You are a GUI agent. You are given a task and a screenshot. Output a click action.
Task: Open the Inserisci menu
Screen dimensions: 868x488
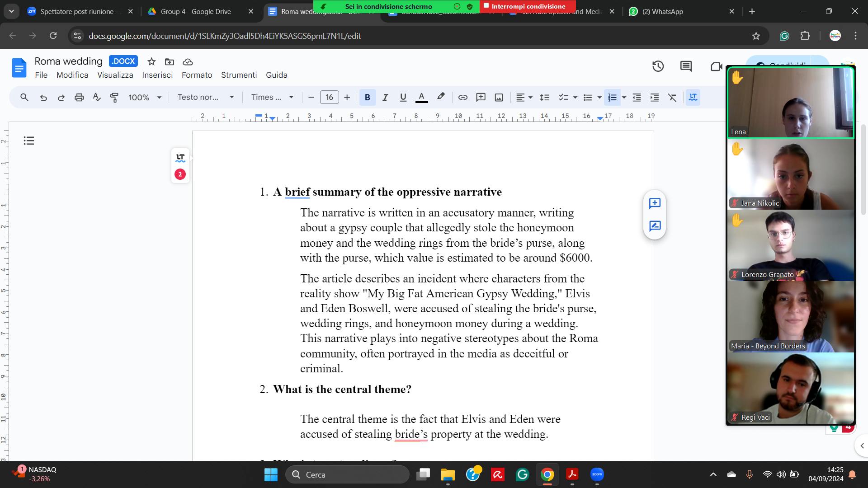tap(157, 75)
